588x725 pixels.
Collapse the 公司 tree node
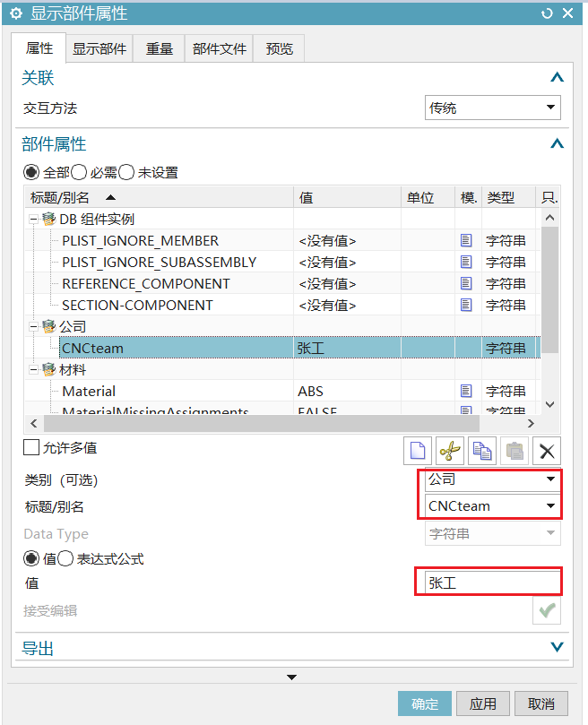click(x=33, y=327)
